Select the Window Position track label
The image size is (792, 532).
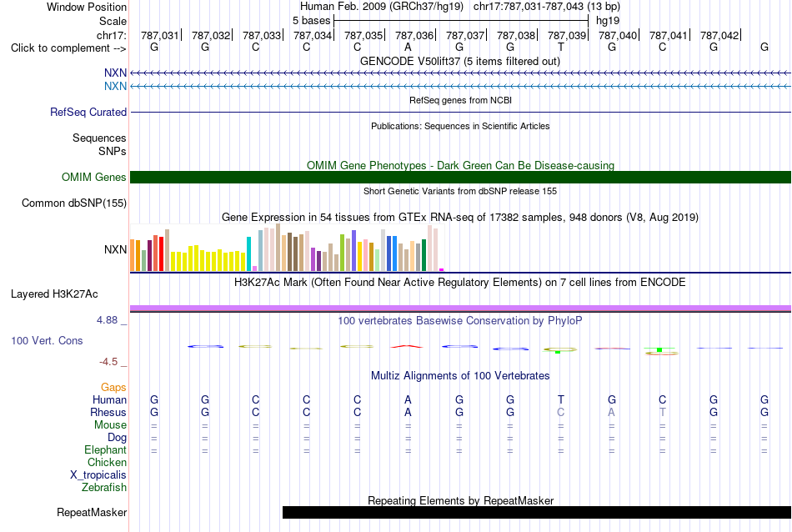pyautogui.click(x=87, y=7)
